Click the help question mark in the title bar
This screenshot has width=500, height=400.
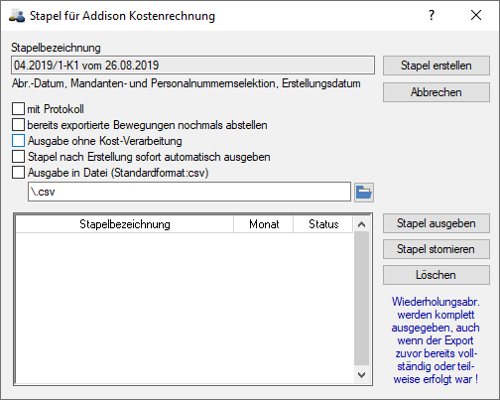click(x=432, y=15)
